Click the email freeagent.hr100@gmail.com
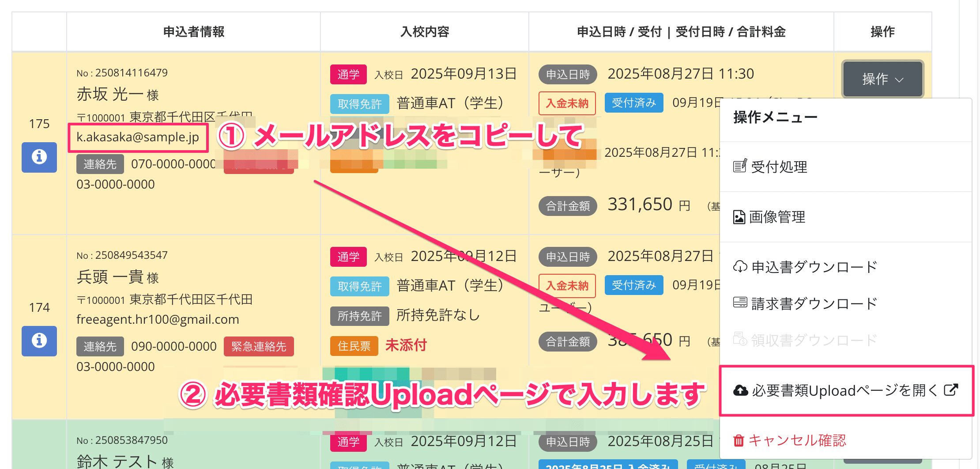 158,319
